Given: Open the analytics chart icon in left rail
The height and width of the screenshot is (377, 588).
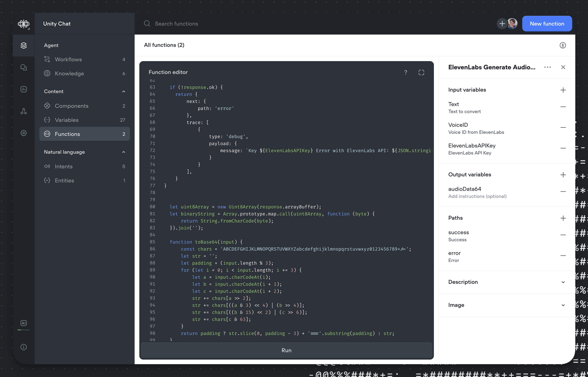Looking at the screenshot, I should [23, 89].
